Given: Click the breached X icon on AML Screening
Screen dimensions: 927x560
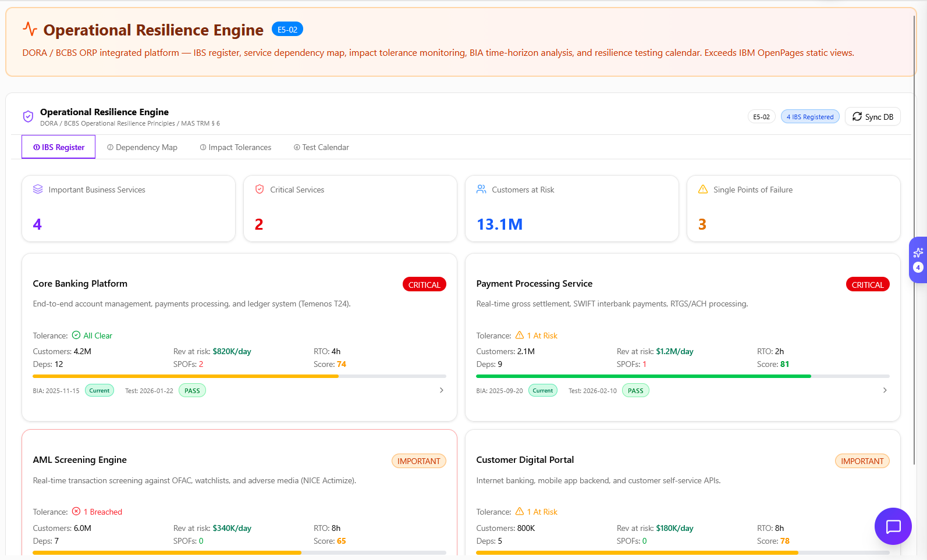Looking at the screenshot, I should point(76,512).
